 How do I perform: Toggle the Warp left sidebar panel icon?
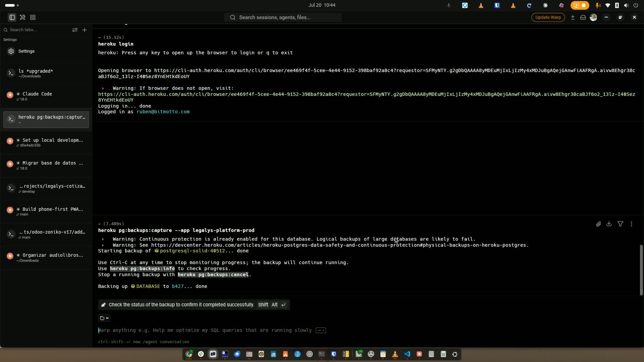pyautogui.click(x=12, y=17)
